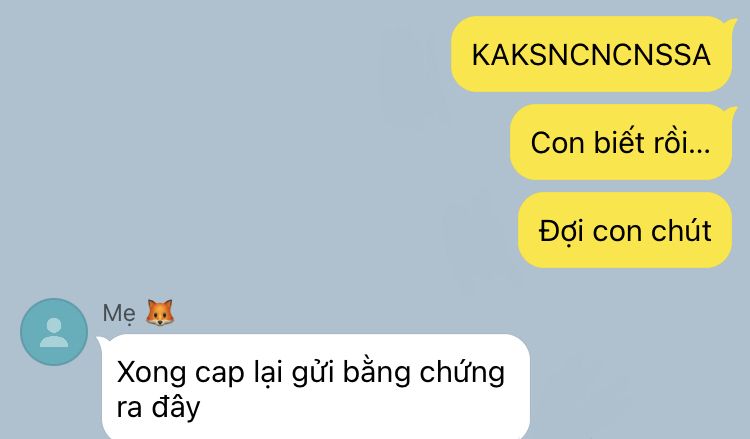Click the white bubble's tail near avatar
Image resolution: width=750 pixels, height=439 pixels.
pyautogui.click(x=101, y=340)
